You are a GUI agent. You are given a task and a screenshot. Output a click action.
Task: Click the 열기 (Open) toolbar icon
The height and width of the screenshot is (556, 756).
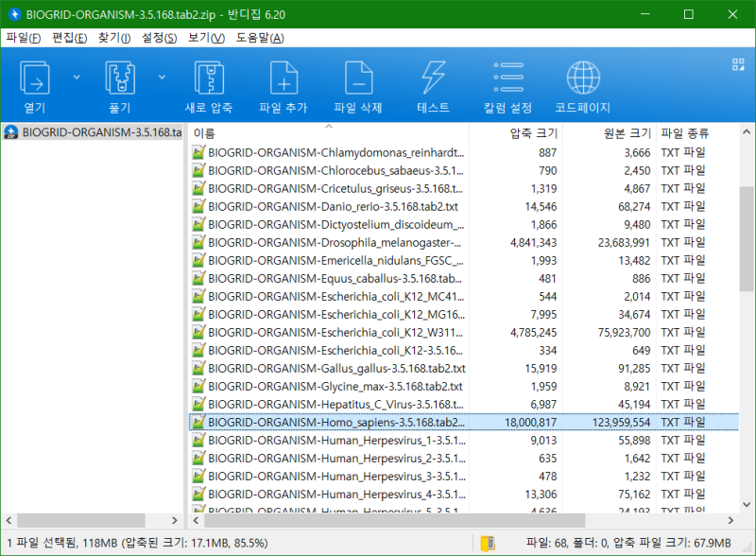pos(35,78)
